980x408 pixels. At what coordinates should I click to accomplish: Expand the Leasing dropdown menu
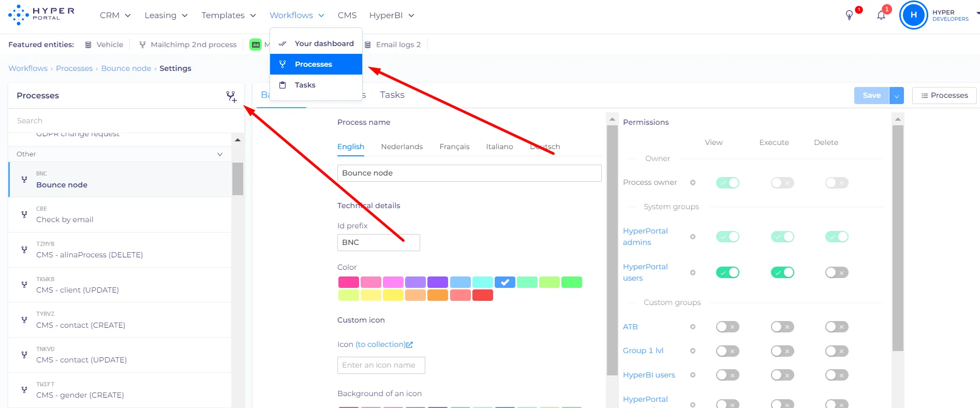click(x=166, y=15)
